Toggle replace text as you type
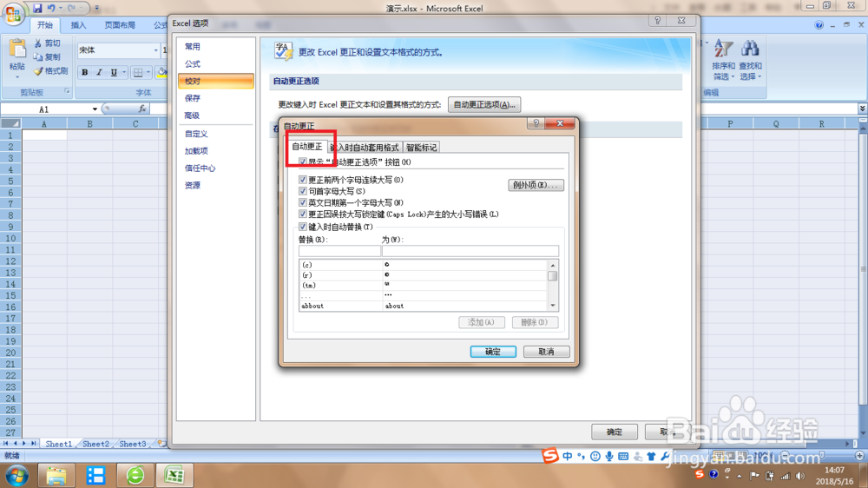The height and width of the screenshot is (488, 868). 303,227
